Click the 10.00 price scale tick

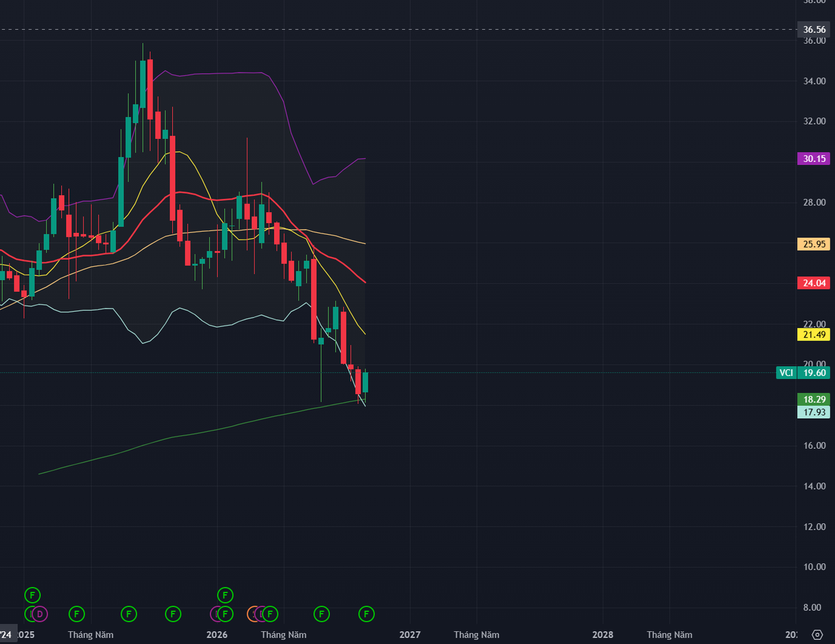click(x=814, y=567)
